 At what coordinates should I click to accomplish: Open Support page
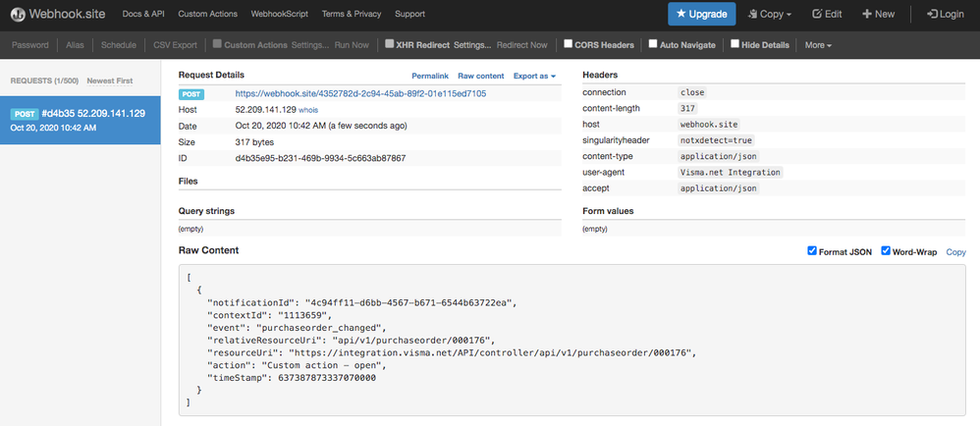pos(410,14)
